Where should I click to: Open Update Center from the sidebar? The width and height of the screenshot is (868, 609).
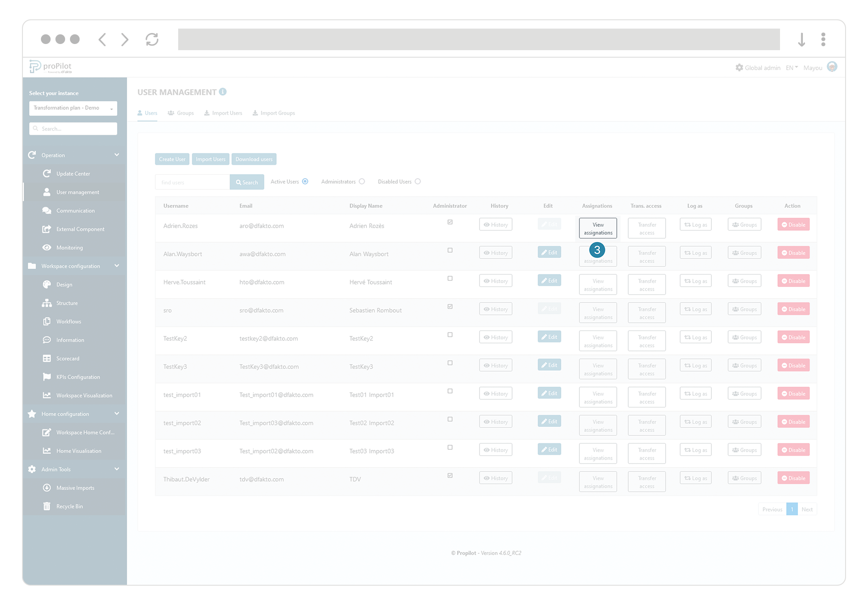pos(73,173)
